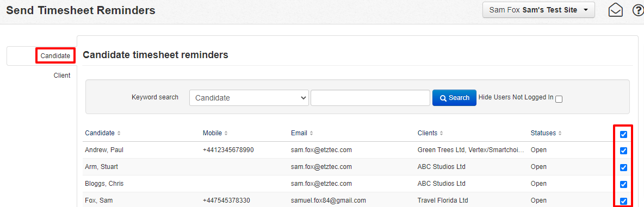This screenshot has height=207, width=644.
Task: Toggle the Hide Users Not Logged In checkbox
Action: [559, 99]
